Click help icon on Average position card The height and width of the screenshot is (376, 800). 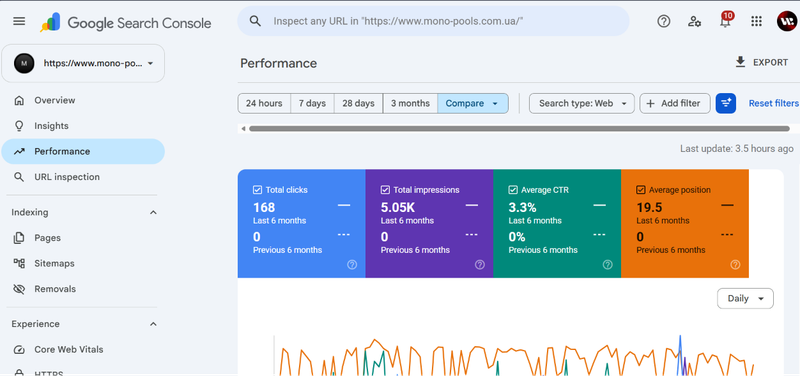pyautogui.click(x=735, y=264)
